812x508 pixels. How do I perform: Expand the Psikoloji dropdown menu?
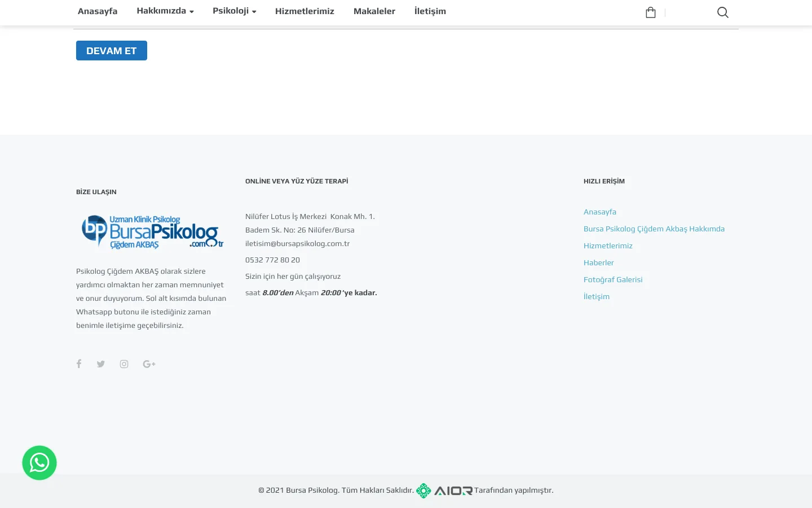pyautogui.click(x=235, y=11)
